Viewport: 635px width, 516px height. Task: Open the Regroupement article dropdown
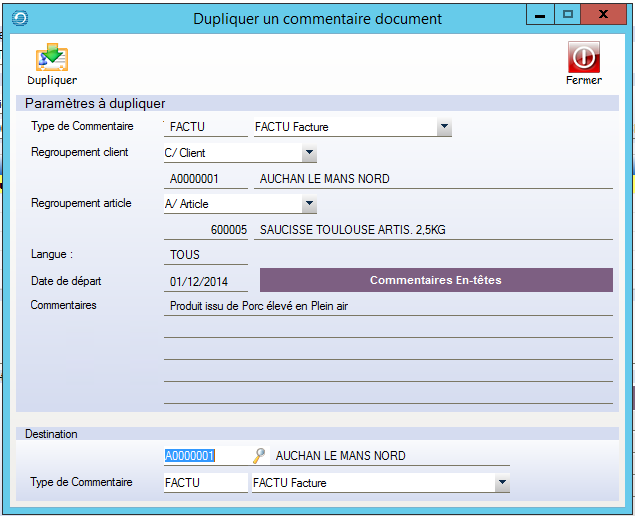309,204
